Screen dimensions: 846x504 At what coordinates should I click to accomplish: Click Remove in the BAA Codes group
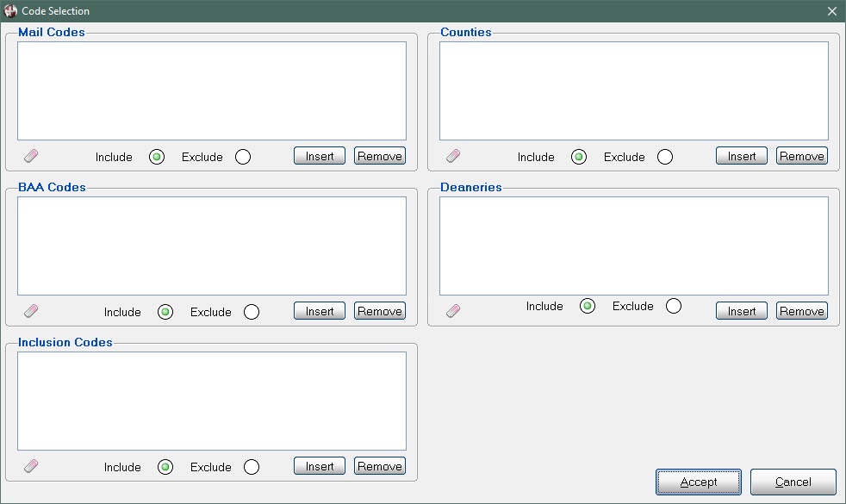pyautogui.click(x=380, y=311)
